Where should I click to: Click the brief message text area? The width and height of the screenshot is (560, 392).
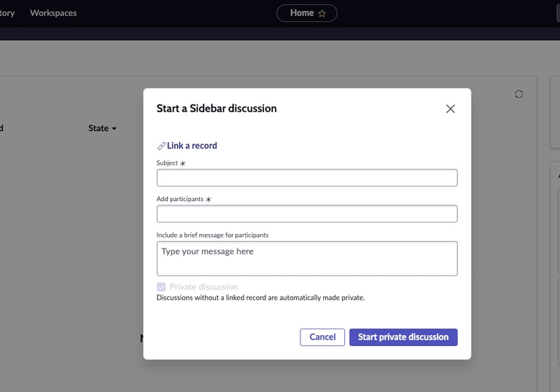pos(307,259)
